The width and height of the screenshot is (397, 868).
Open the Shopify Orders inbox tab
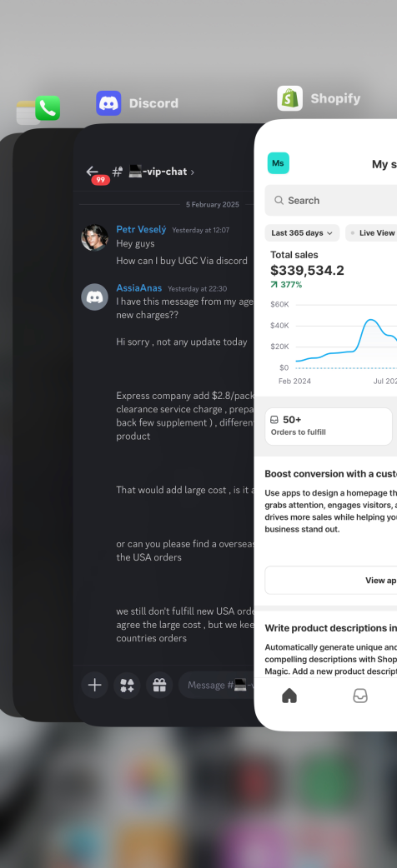(x=360, y=696)
